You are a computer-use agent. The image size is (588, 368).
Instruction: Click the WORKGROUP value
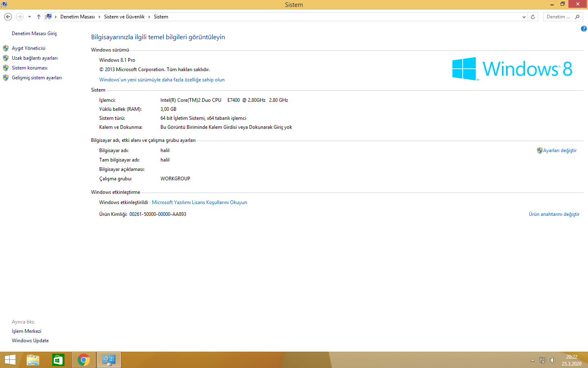click(175, 179)
